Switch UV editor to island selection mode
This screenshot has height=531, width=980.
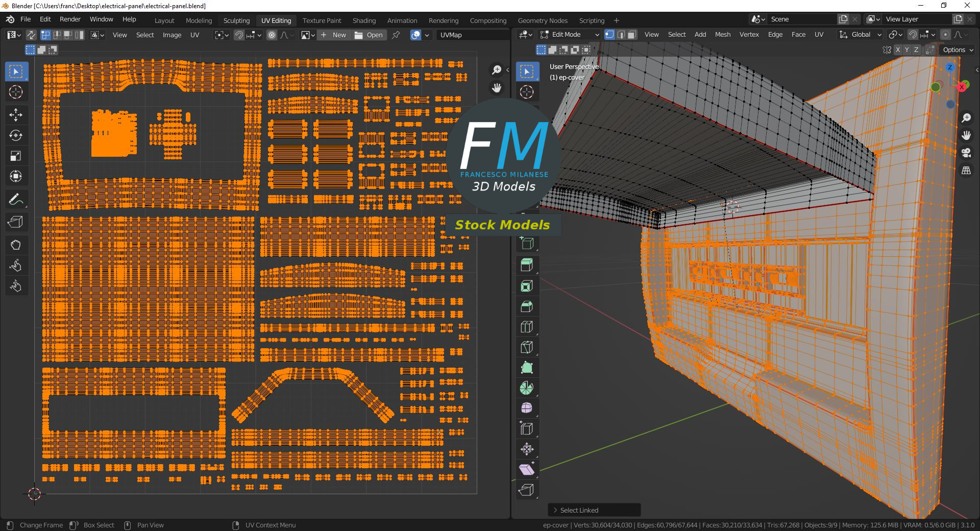point(80,35)
